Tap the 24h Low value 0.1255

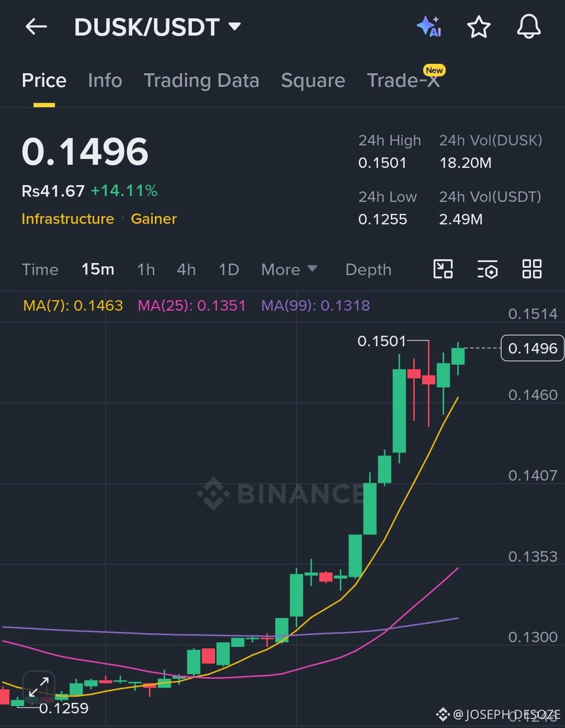click(x=382, y=219)
